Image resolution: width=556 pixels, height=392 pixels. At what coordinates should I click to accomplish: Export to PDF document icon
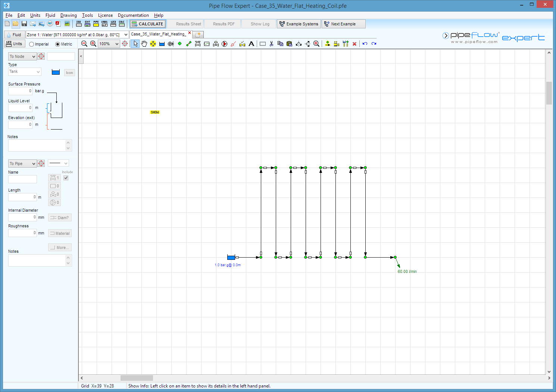point(58,24)
